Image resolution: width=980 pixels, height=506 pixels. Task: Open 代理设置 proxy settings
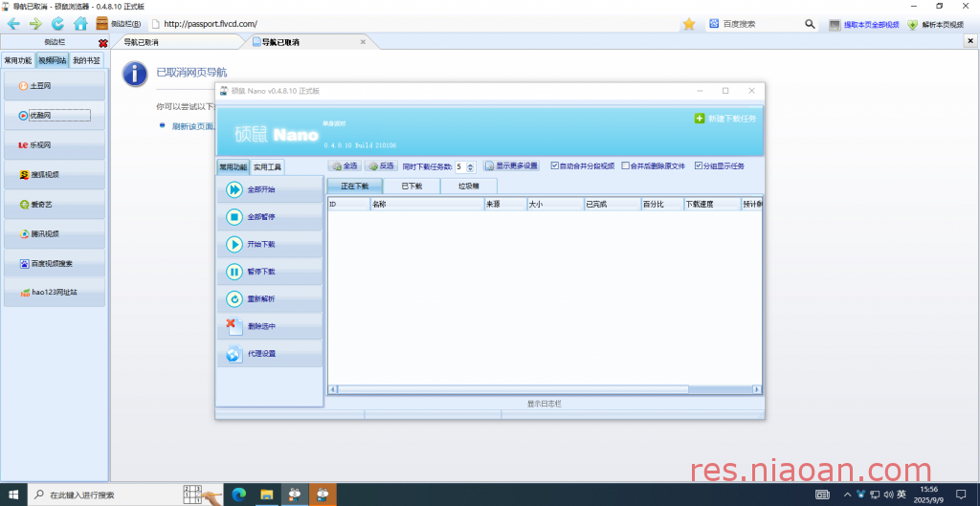tap(269, 354)
